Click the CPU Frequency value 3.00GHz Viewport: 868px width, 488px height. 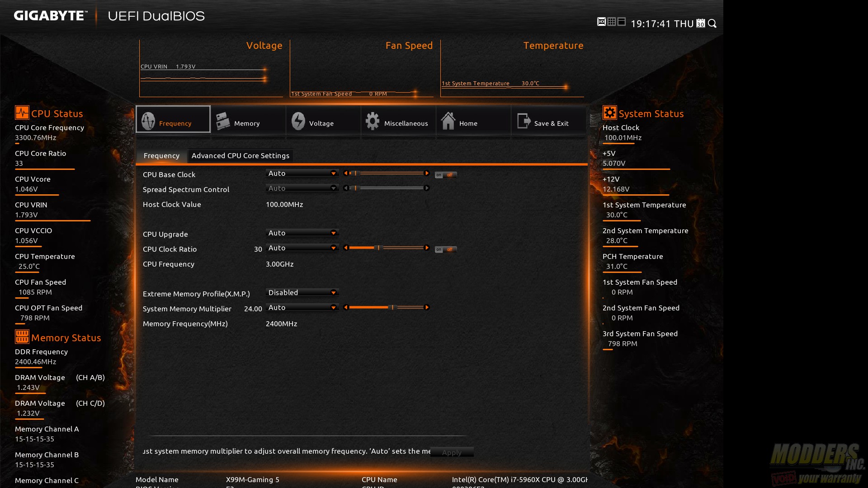(280, 264)
